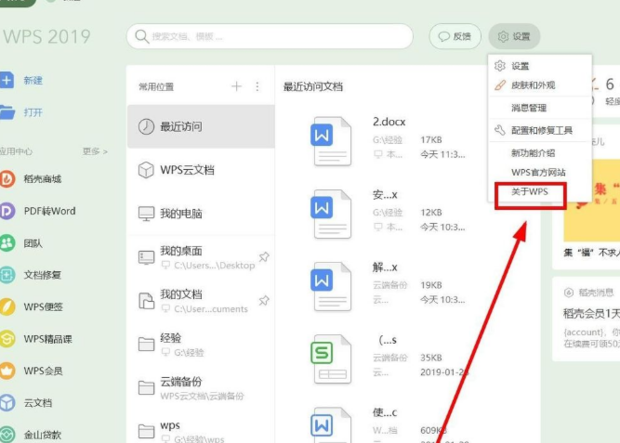This screenshot has height=443, width=620.
Task: Choose 皮肤和外观 menu item
Action: (540, 85)
